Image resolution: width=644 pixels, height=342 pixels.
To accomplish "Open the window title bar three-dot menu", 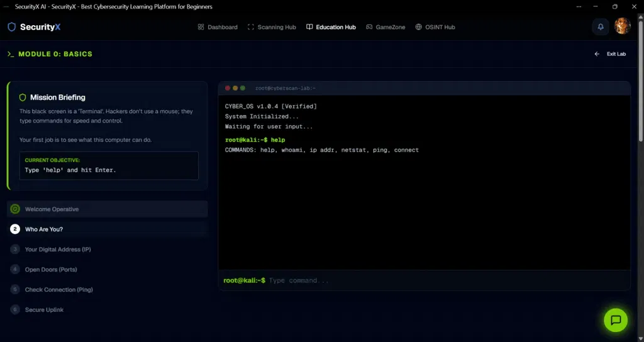I will click(579, 6).
